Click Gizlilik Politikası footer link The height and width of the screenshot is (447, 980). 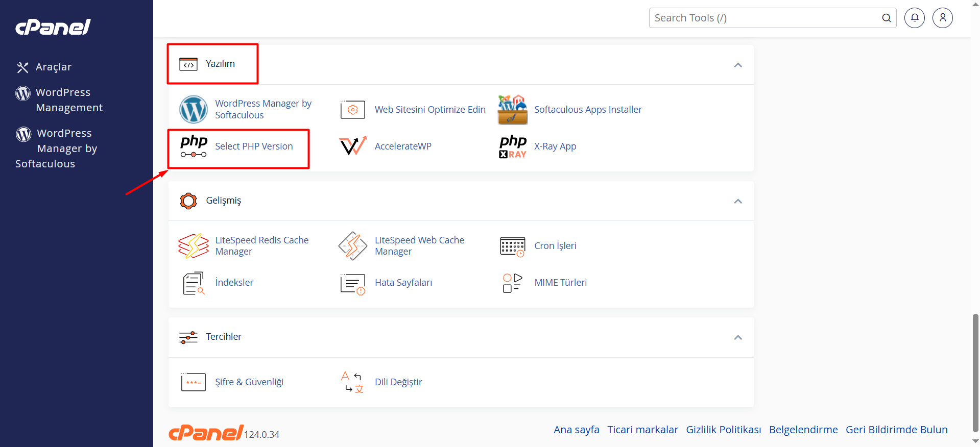(724, 430)
